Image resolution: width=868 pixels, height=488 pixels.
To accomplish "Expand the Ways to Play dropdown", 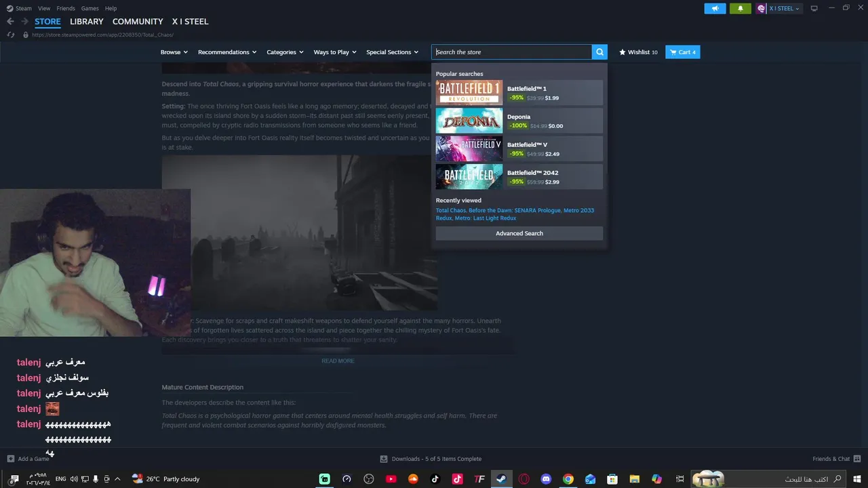I will point(335,52).
